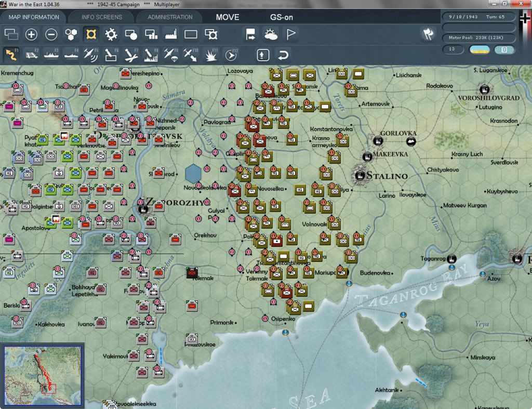Toggle the factory display icon
The image size is (532, 409).
coord(171,34)
